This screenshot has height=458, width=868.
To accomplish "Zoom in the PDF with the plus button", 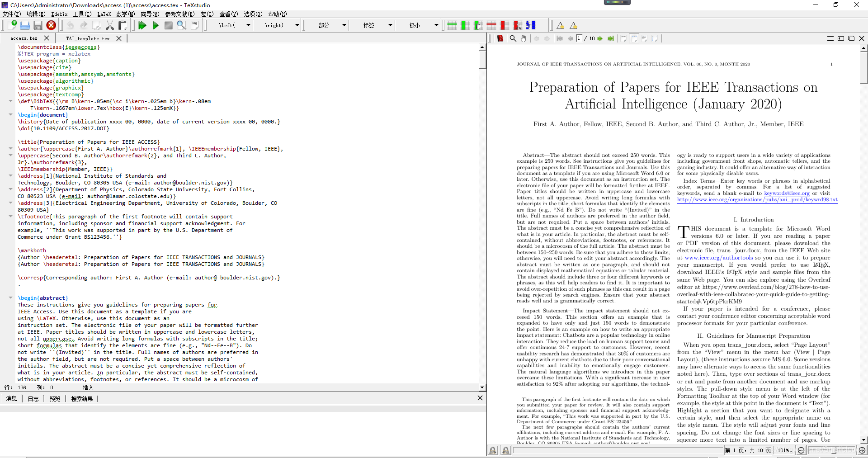I will 862,450.
